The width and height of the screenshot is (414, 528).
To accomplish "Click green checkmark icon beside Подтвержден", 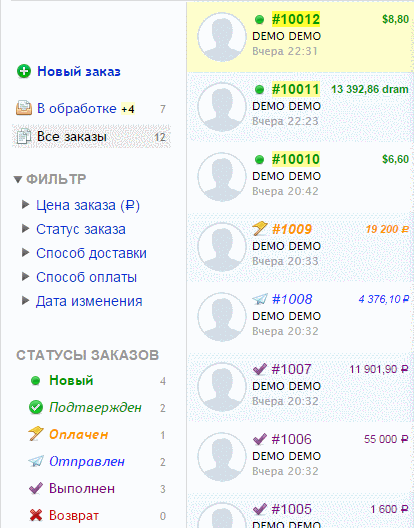I will click(36, 407).
